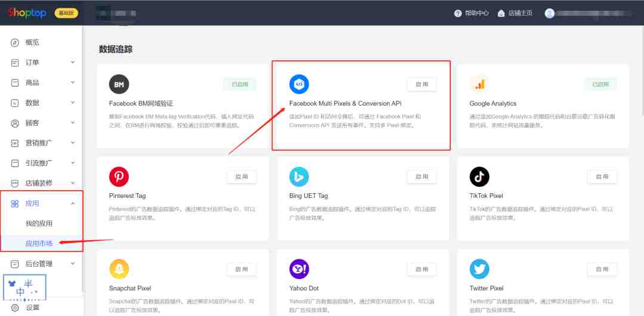Click the 营销推广 icon
The width and height of the screenshot is (644, 316).
(15, 144)
